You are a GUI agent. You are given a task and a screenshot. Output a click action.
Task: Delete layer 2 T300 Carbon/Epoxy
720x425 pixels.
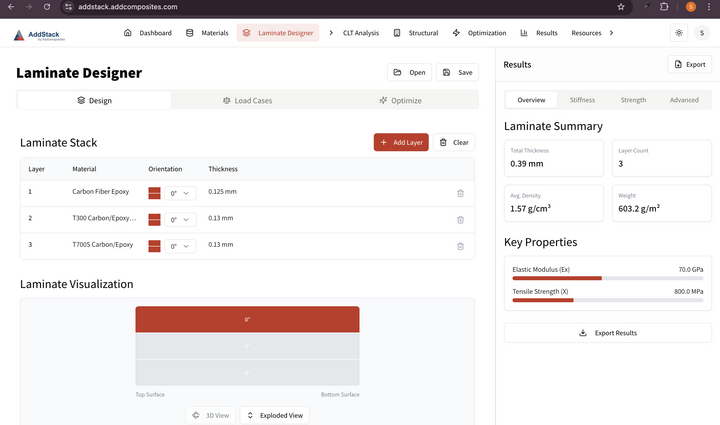tap(460, 220)
